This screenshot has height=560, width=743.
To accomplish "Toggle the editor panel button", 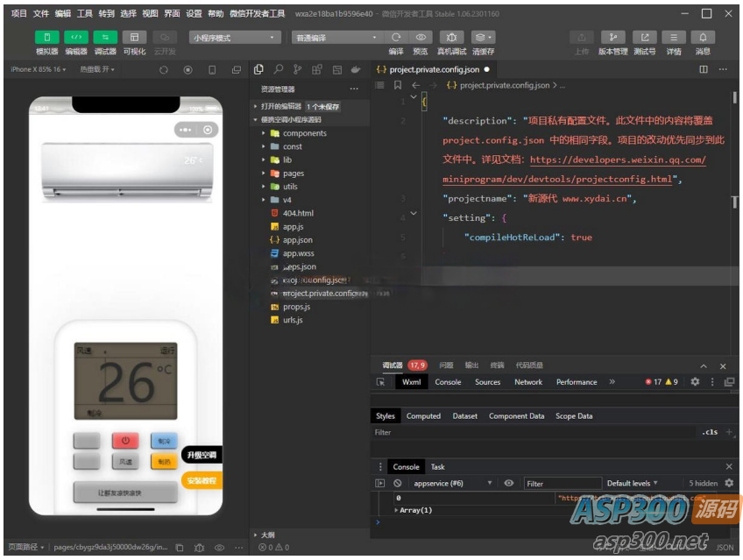I will (x=76, y=37).
